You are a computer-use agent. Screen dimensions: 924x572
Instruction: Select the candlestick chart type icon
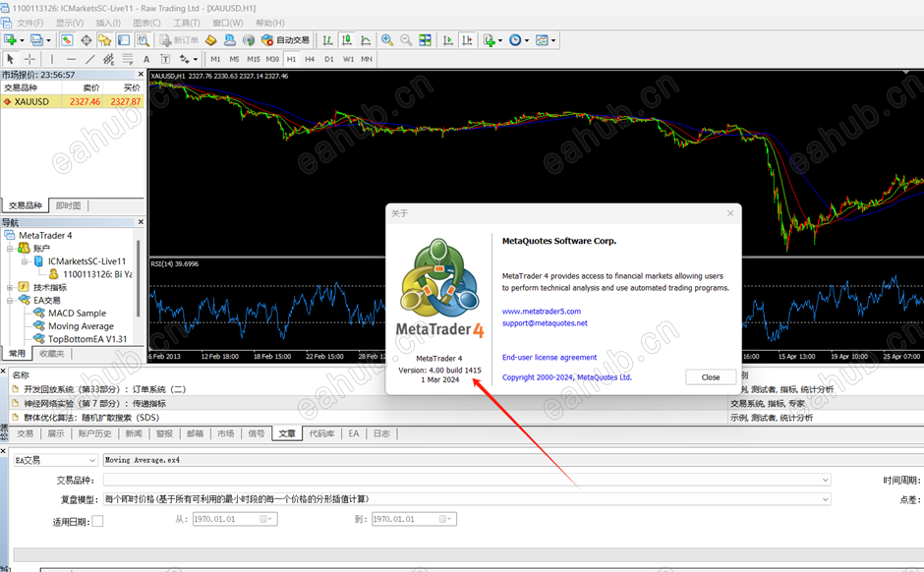(346, 40)
